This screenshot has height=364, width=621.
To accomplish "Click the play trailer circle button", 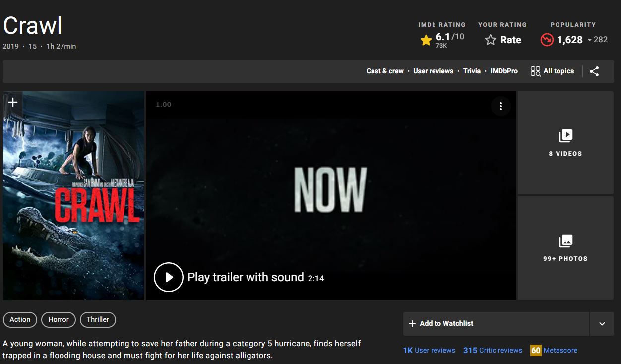I will click(x=169, y=277).
